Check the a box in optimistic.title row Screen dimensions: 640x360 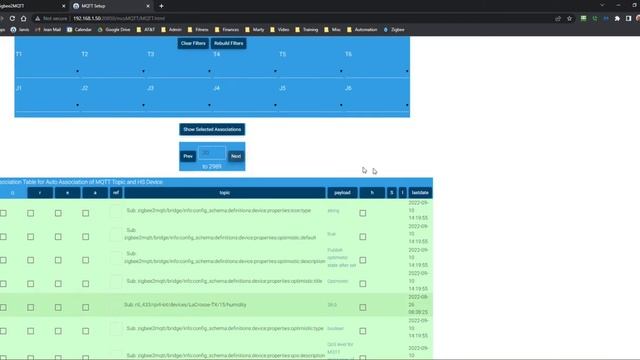pyautogui.click(x=85, y=284)
